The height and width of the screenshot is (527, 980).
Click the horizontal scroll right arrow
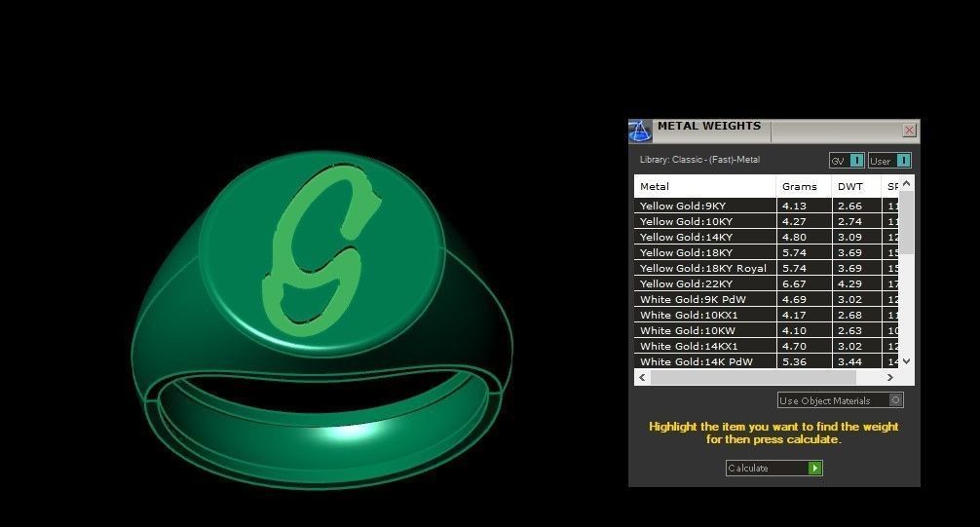pos(890,377)
